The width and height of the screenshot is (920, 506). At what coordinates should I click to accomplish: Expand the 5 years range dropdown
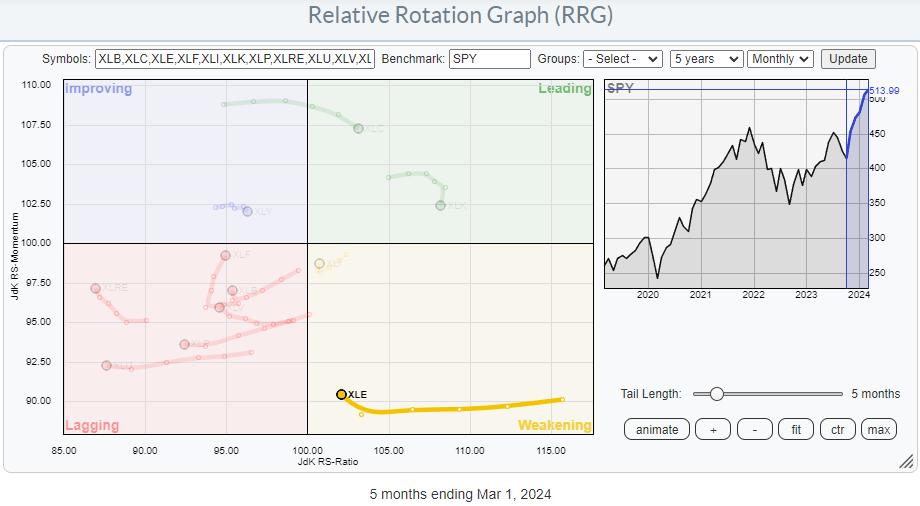tap(706, 59)
